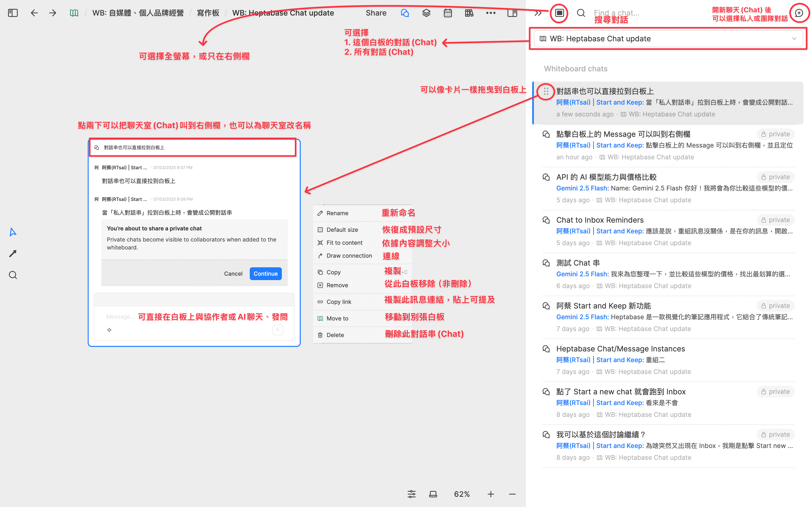Expand hidden toolbar icons via the double chevron
The image size is (812, 507).
(x=538, y=13)
